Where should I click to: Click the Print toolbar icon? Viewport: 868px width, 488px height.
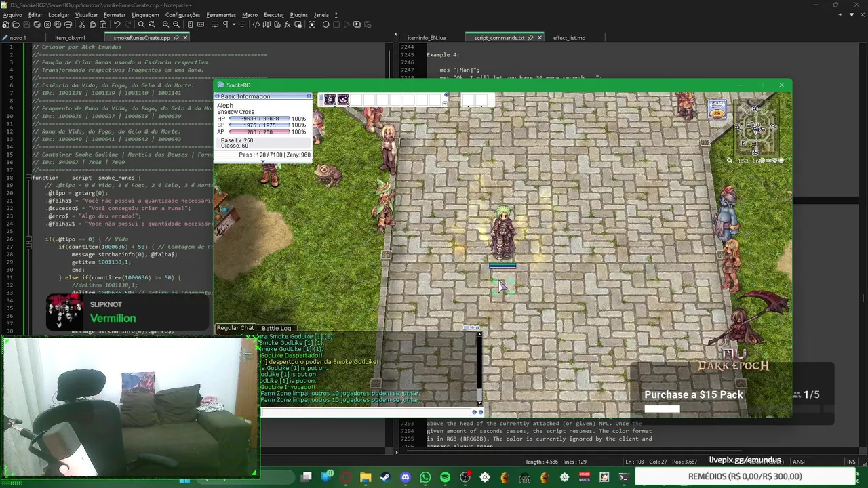tap(68, 24)
